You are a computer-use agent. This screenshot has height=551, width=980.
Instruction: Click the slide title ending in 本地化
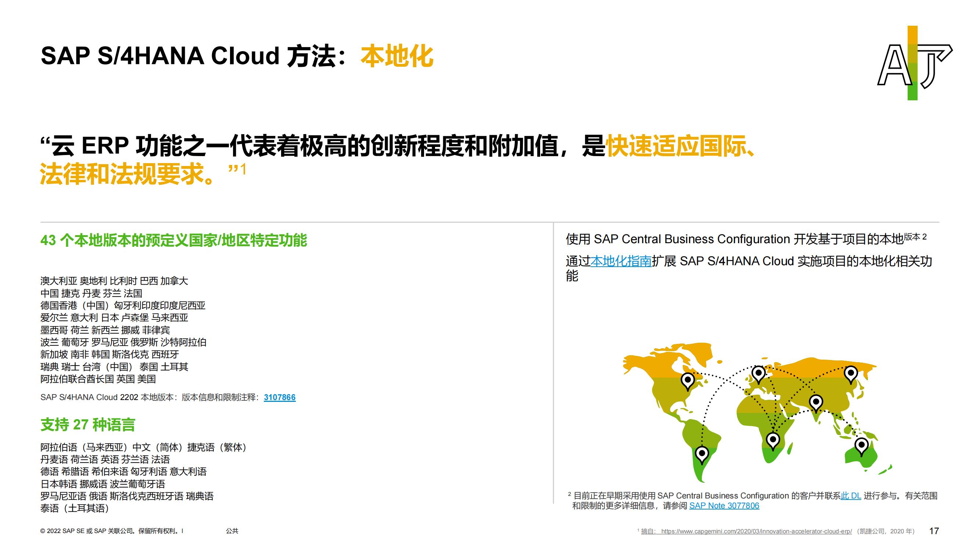(237, 56)
